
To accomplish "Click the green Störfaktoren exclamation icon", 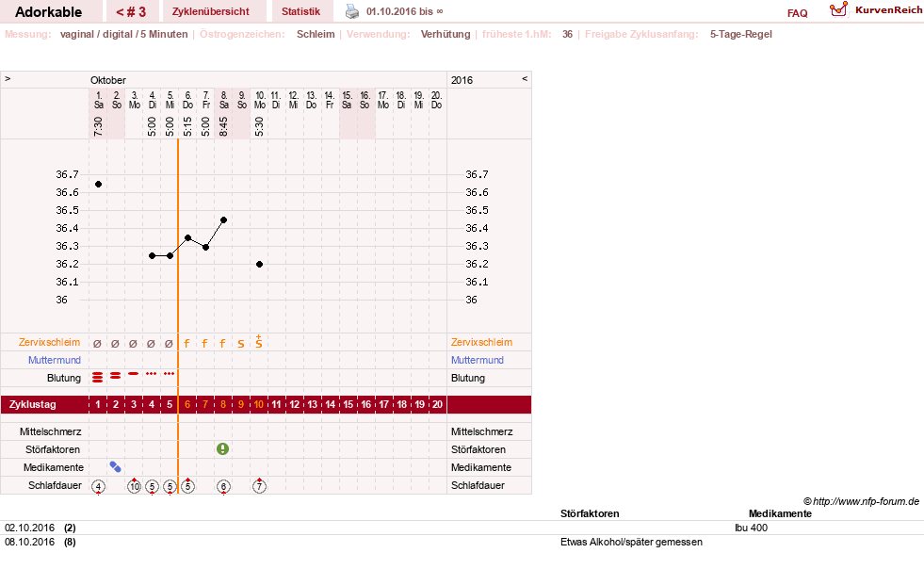I will (222, 448).
